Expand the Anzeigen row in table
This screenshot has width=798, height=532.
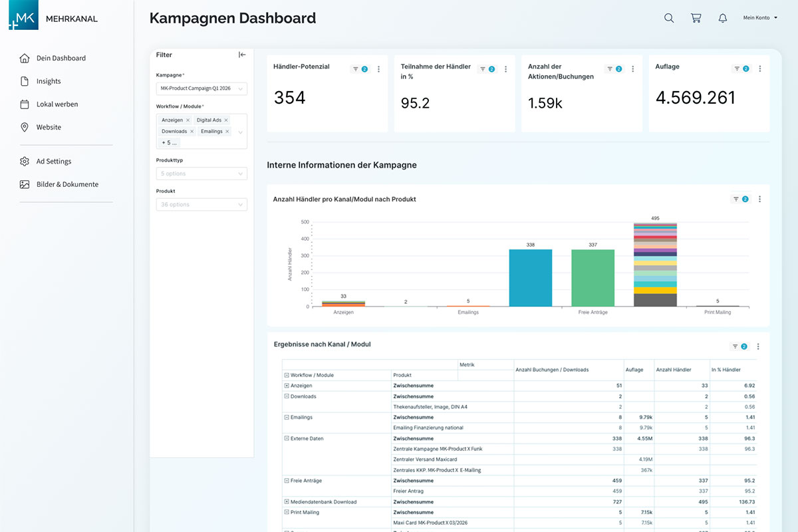point(287,386)
